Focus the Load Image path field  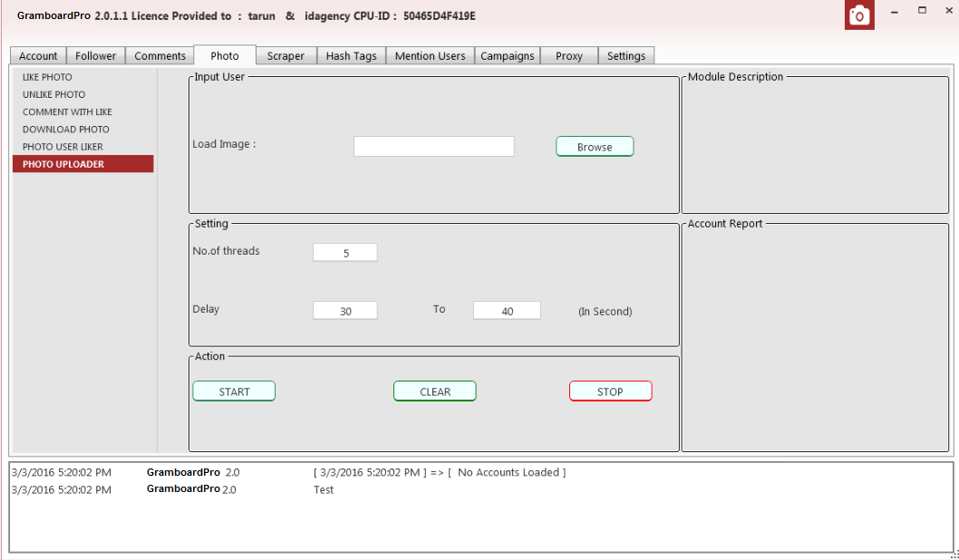pos(433,146)
